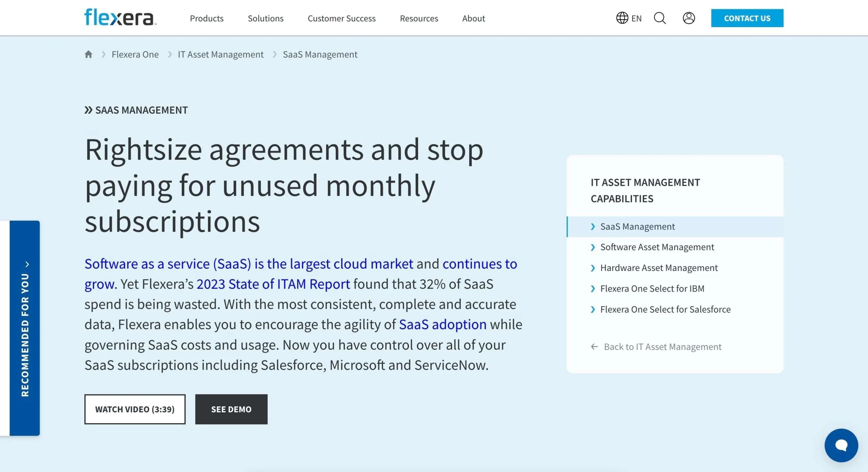
Task: Open the 'continues to grow' link
Action: [479, 264]
